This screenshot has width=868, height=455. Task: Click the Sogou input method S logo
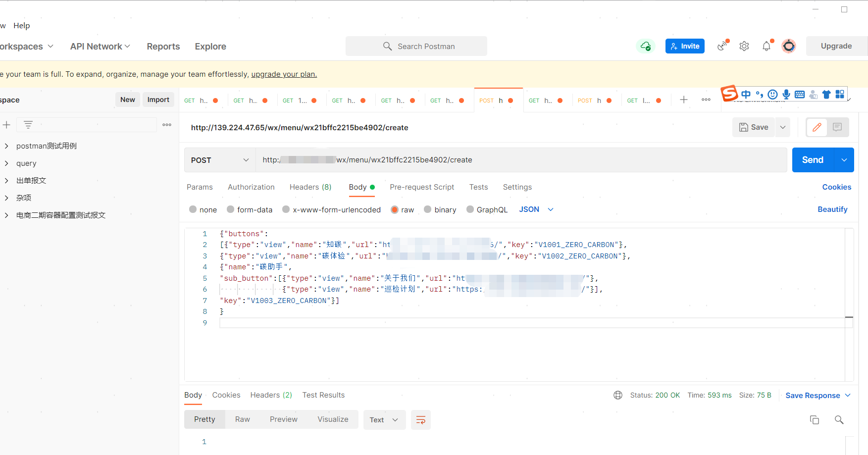pyautogui.click(x=729, y=93)
